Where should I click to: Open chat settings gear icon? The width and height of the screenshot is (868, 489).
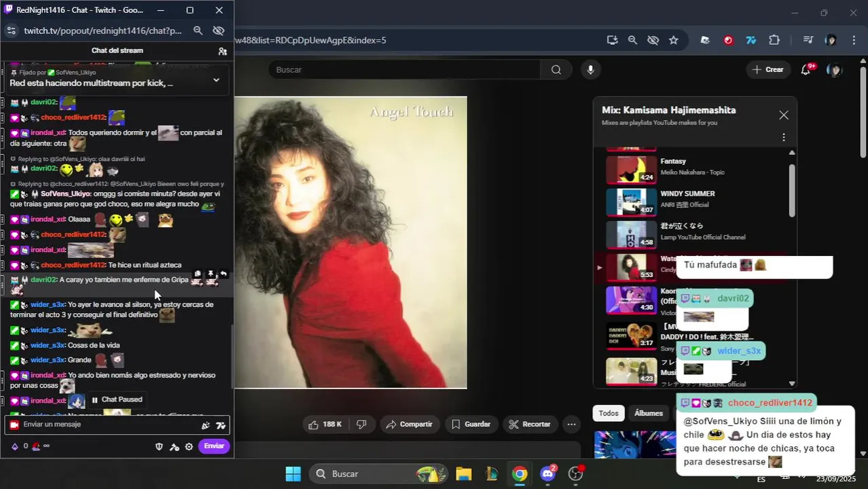(x=189, y=446)
